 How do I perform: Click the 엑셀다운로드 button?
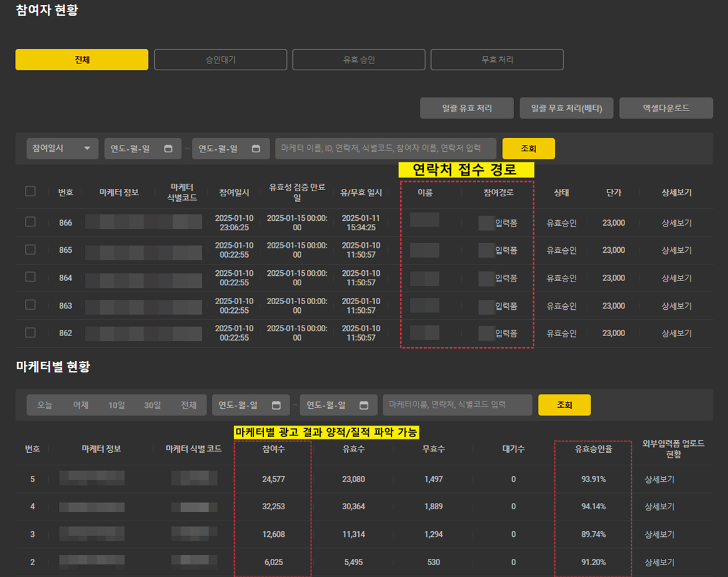pos(666,108)
